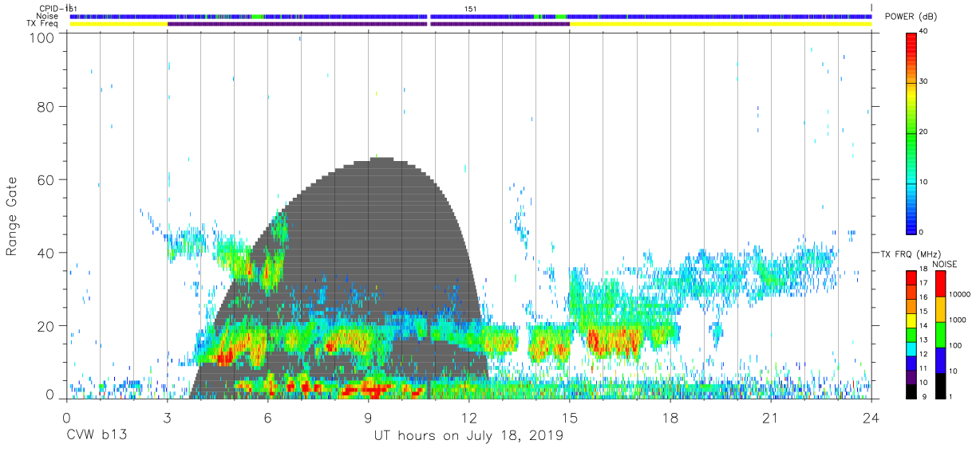Click the '15' tick on UT hours axis
The image size is (980, 452).
570,418
